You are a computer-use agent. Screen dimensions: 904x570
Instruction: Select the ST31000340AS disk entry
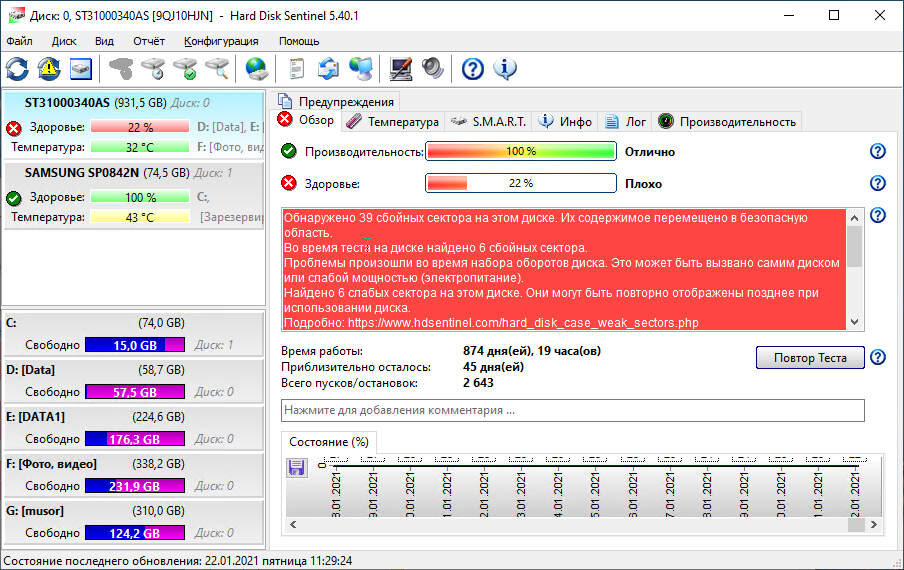coord(134,126)
